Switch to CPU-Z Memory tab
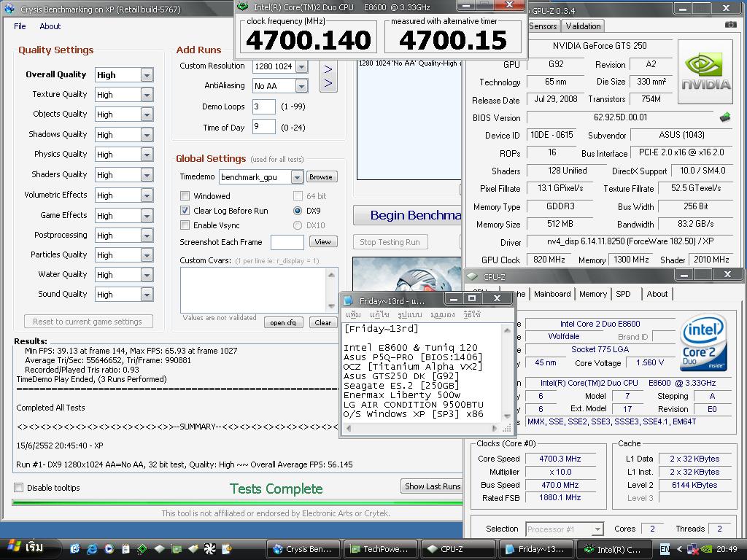 click(592, 294)
